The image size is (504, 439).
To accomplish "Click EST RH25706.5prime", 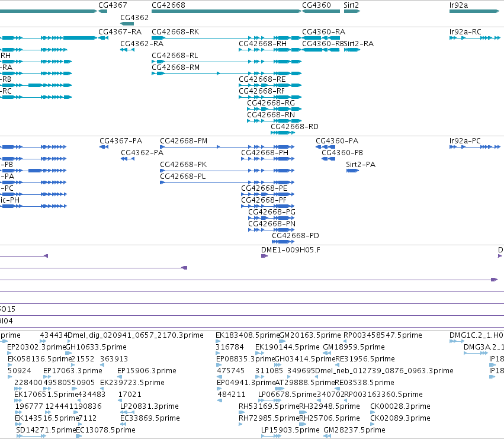I will point(303,424).
